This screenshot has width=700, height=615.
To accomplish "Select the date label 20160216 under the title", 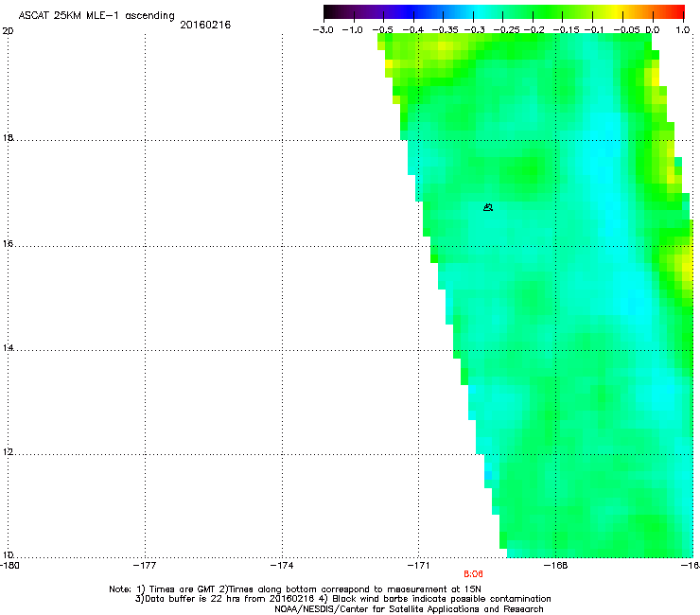I will click(x=205, y=25).
